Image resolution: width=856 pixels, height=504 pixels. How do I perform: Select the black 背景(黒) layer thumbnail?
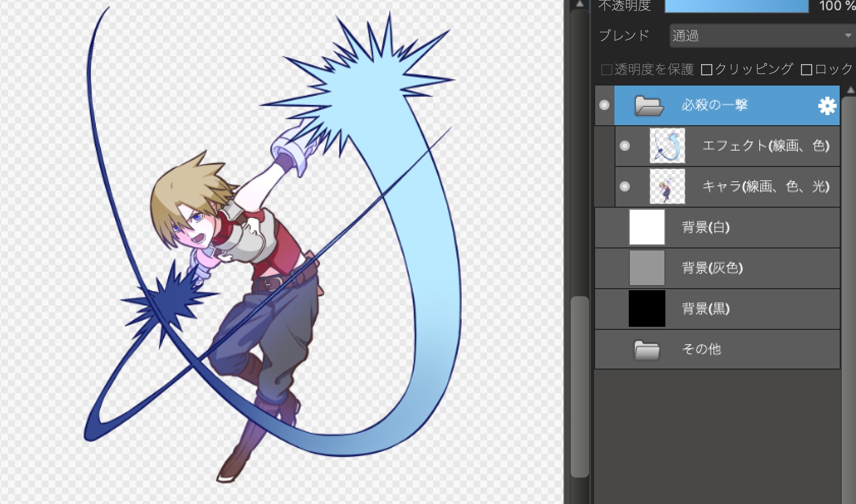(x=647, y=309)
